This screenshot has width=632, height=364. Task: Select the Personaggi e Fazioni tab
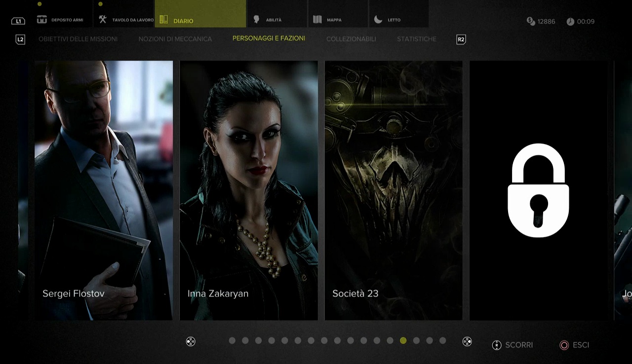(269, 38)
